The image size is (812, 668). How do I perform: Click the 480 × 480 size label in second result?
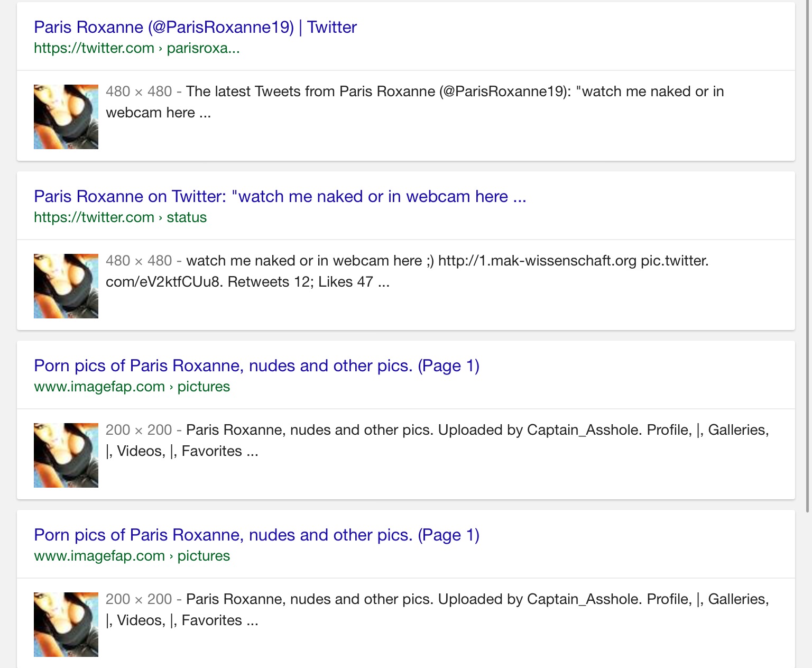pos(139,261)
